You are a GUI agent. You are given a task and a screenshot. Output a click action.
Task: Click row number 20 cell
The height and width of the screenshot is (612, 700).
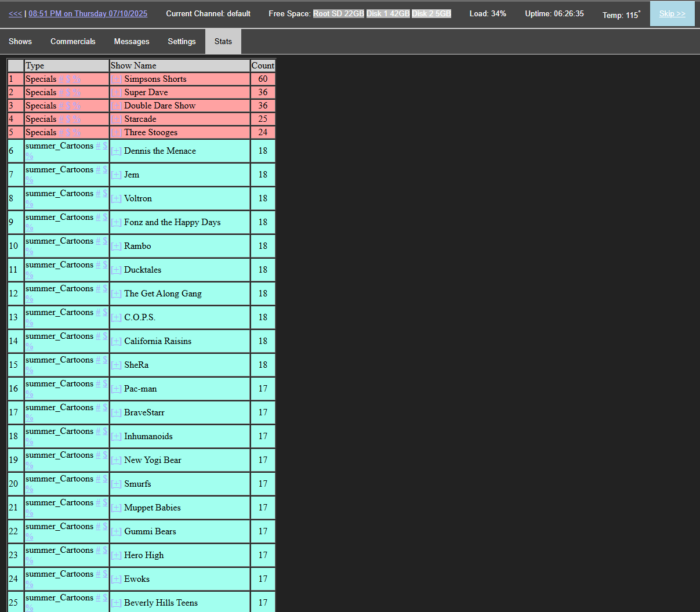coord(16,484)
